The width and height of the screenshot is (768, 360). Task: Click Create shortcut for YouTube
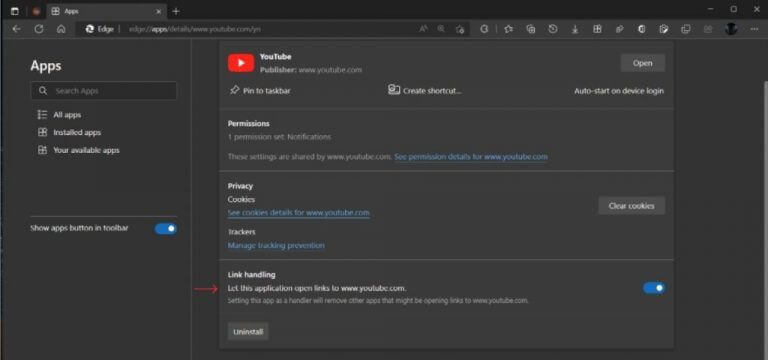pyautogui.click(x=425, y=90)
